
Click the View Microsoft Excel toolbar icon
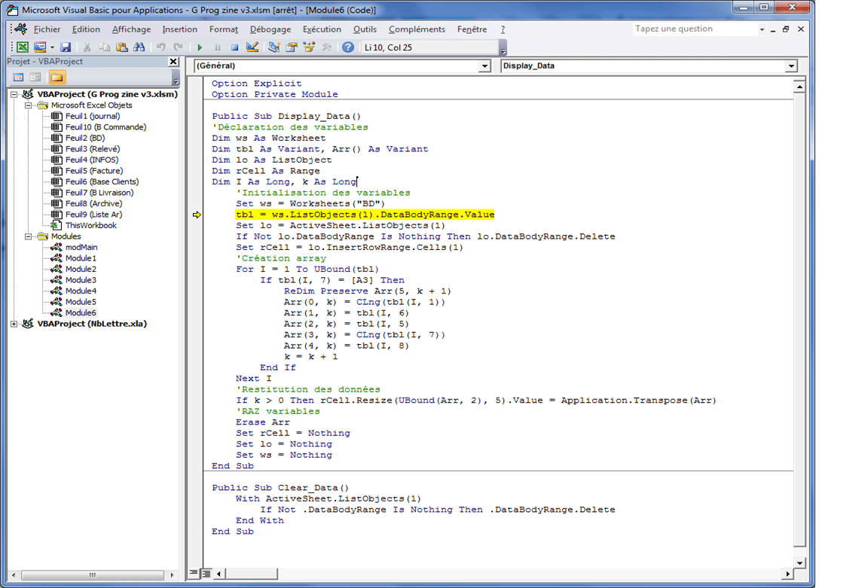coord(23,47)
